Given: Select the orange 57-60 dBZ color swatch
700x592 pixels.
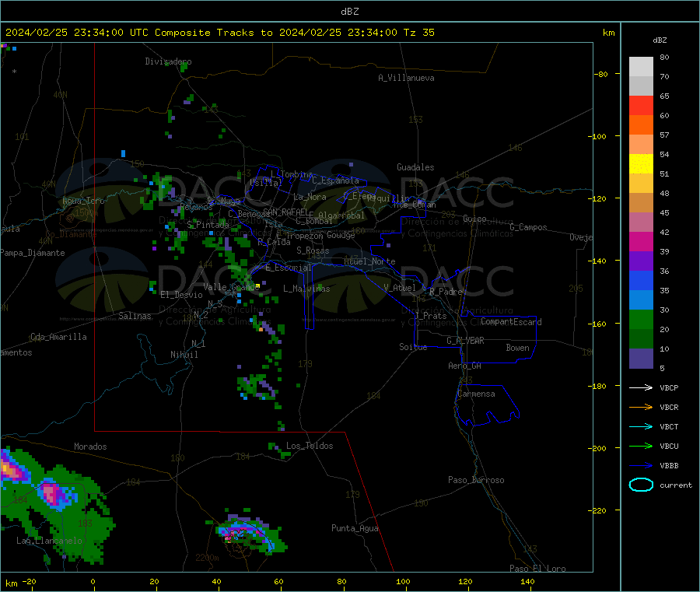Looking at the screenshot, I should pos(641,125).
